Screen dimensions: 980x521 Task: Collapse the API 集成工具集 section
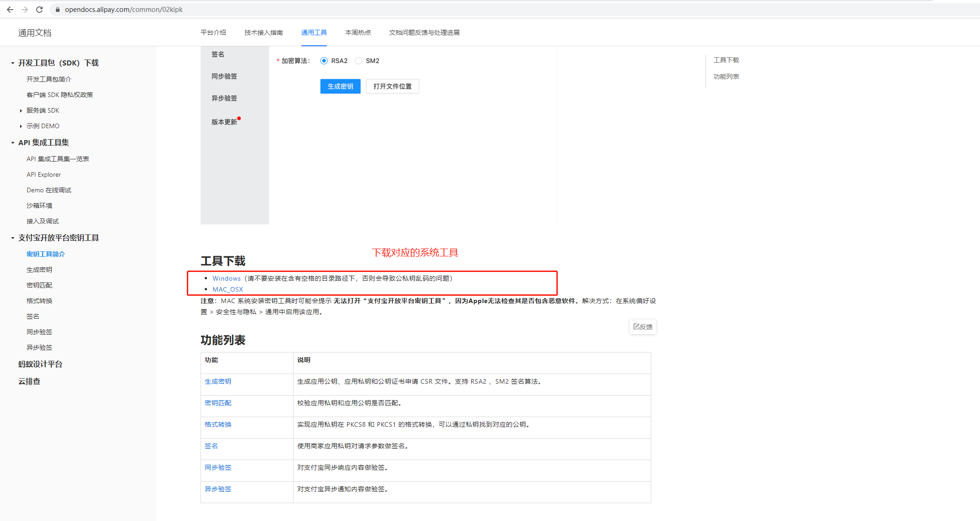click(12, 142)
